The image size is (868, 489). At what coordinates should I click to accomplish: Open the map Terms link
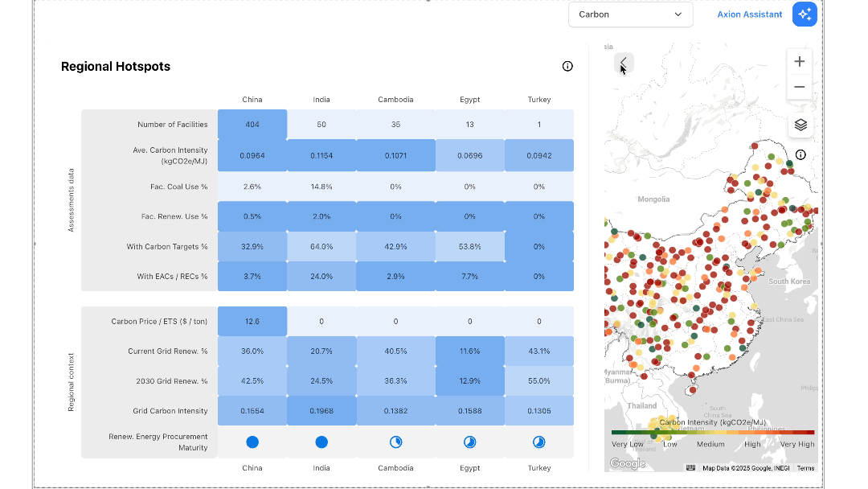(805, 468)
